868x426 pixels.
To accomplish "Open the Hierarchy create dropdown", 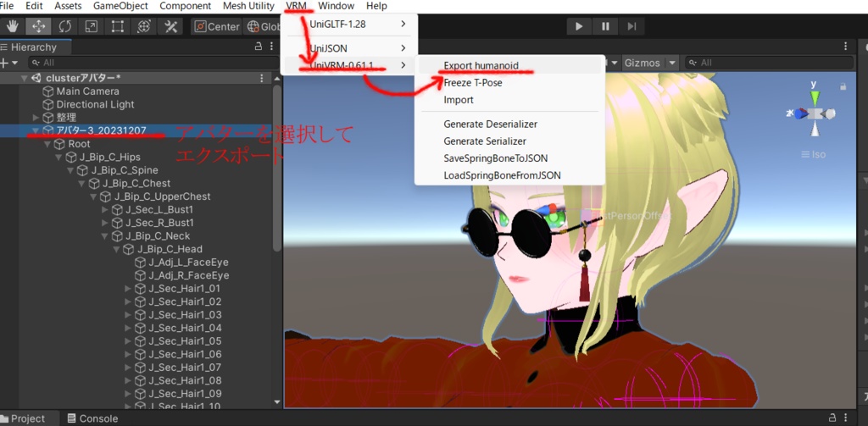I will click(8, 63).
